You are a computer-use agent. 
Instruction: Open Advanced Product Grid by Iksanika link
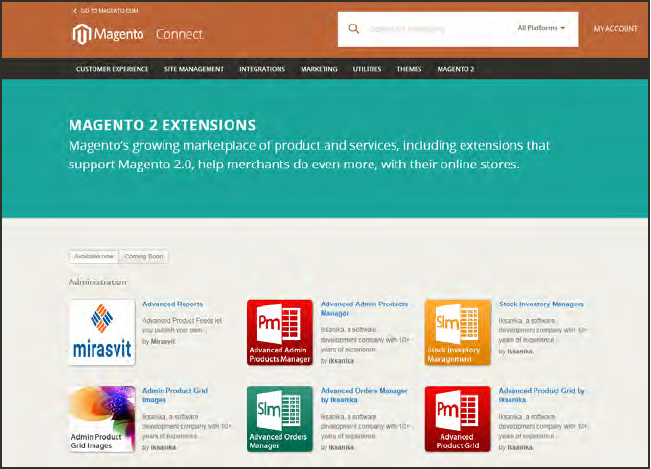click(541, 395)
